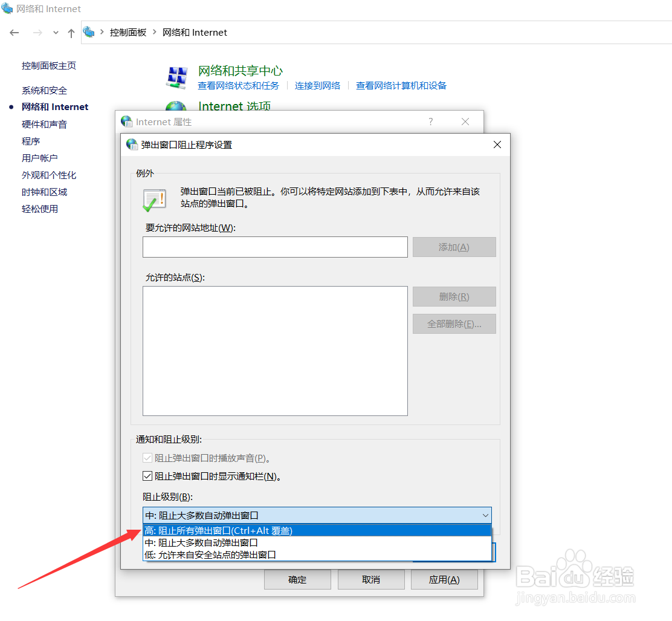Select 网络和 Internet breadcrumb segment

pos(195,33)
